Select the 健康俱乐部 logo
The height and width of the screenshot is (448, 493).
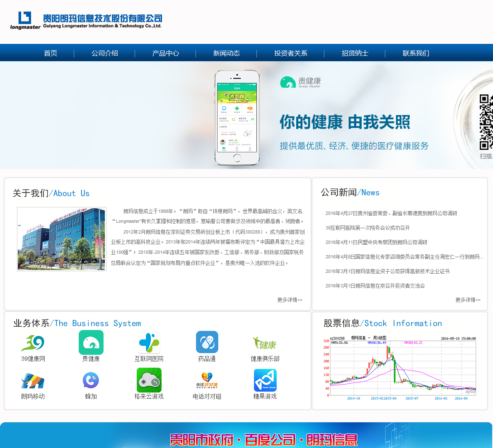click(x=265, y=343)
